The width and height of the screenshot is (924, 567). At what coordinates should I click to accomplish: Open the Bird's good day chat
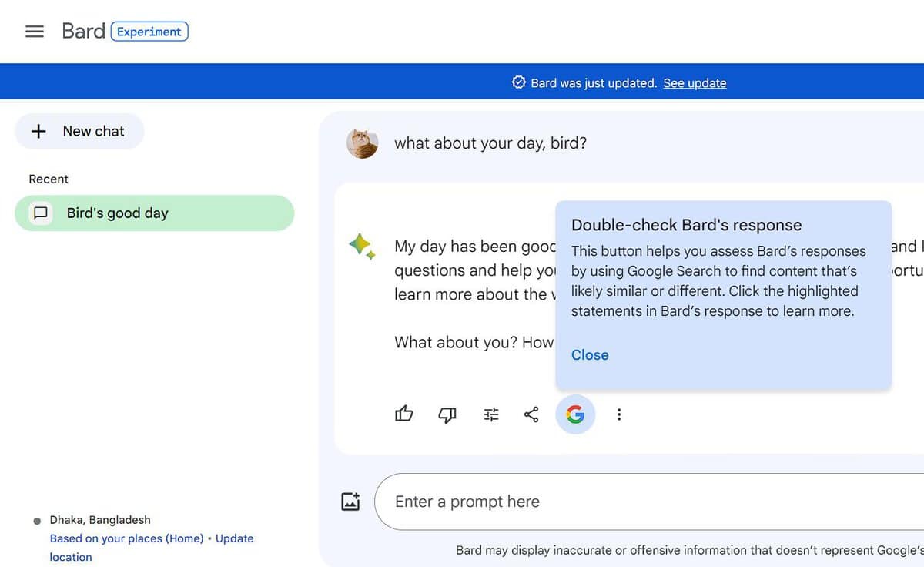click(154, 213)
